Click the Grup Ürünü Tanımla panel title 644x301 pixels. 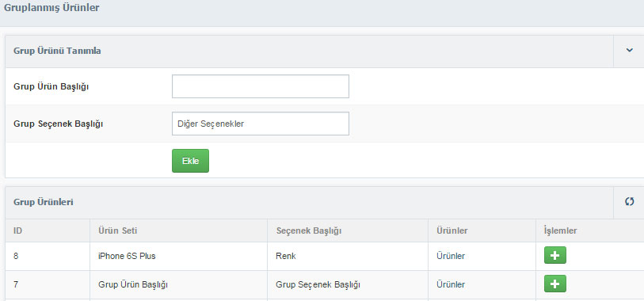[58, 51]
